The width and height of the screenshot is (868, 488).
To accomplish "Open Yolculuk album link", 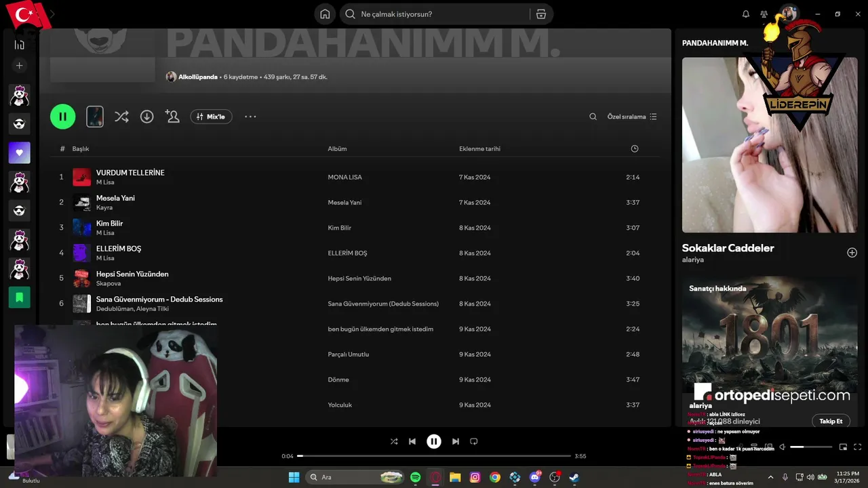I will tap(340, 405).
